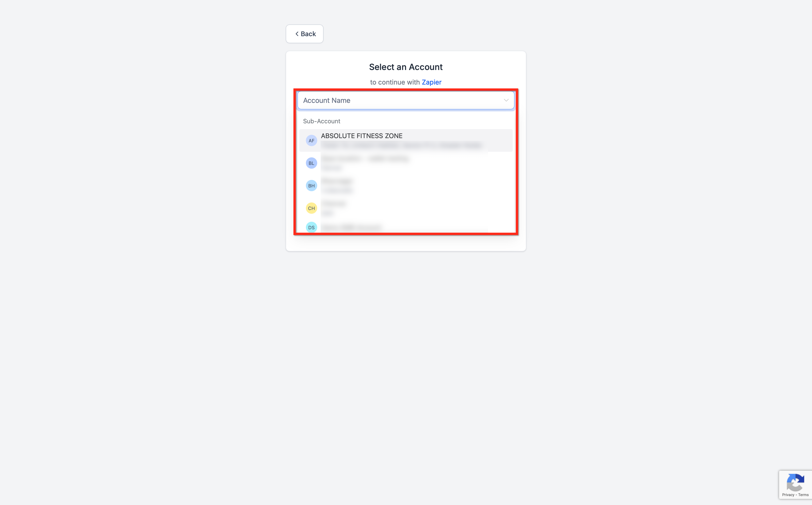Click the teal DS avatar icon
The height and width of the screenshot is (505, 812).
click(311, 227)
